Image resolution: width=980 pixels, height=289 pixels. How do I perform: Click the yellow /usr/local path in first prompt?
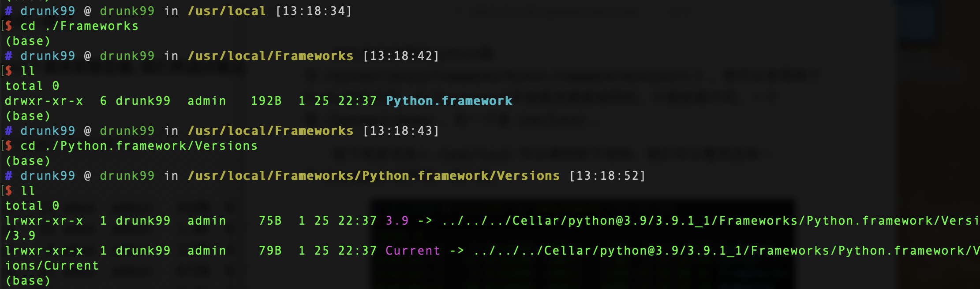point(227,11)
